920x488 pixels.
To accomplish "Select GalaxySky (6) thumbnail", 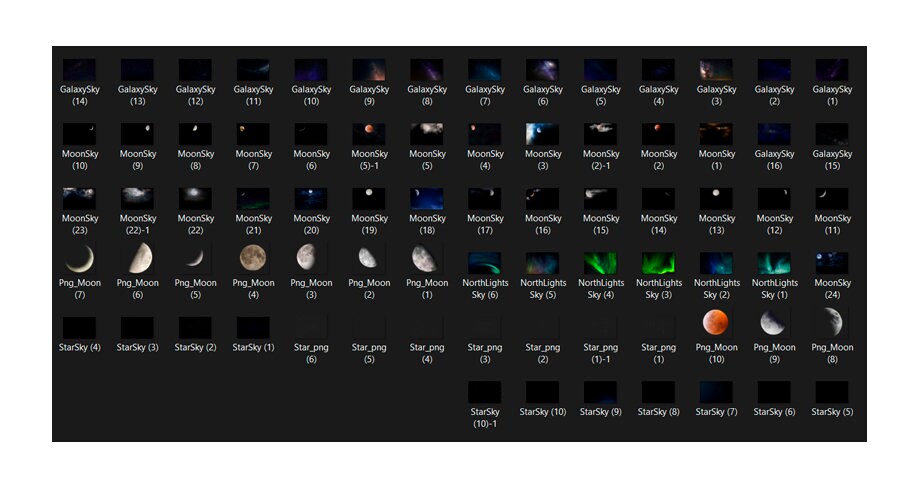I will pyautogui.click(x=542, y=70).
